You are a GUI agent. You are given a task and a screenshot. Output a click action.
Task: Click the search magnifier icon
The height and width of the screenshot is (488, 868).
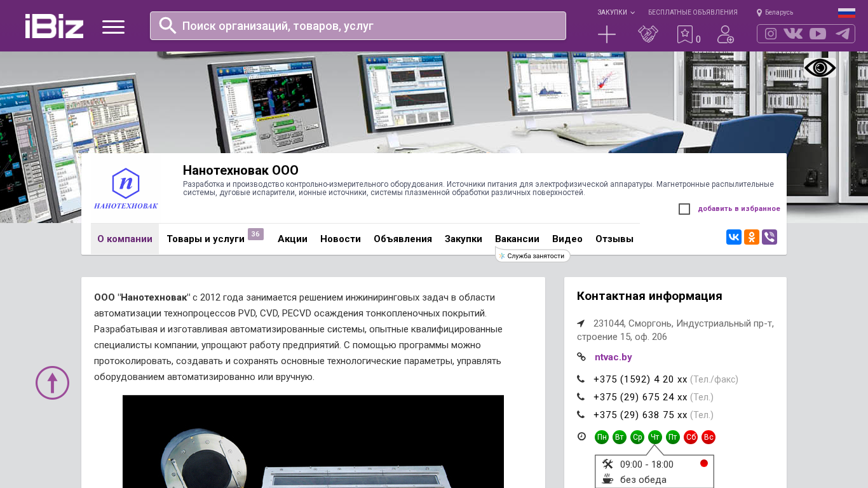(x=168, y=25)
